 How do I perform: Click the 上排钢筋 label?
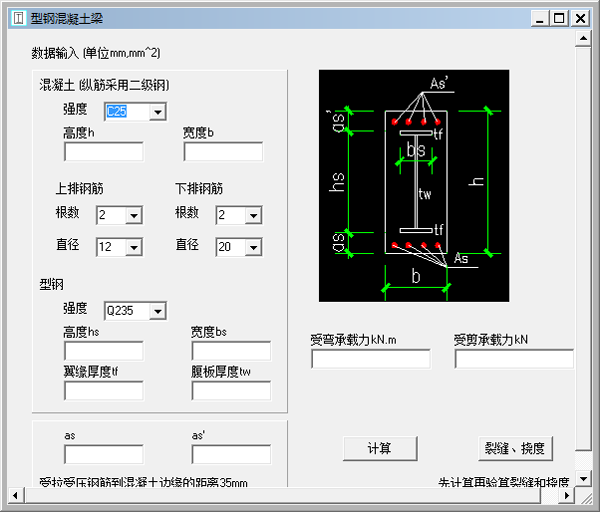pyautogui.click(x=80, y=189)
